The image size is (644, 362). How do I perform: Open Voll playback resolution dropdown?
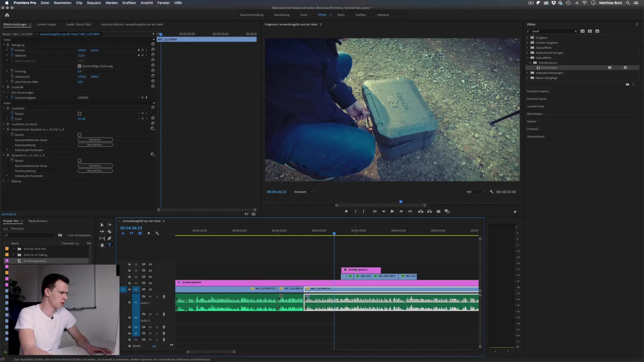476,192
